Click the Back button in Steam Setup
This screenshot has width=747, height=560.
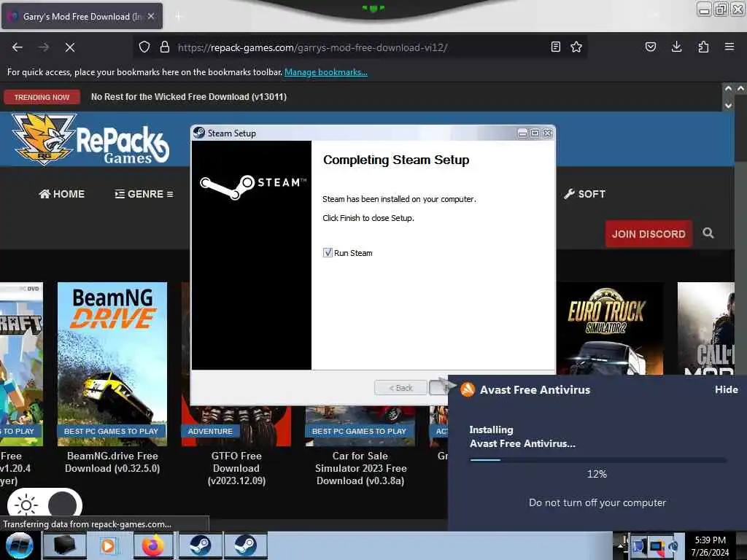tap(400, 388)
